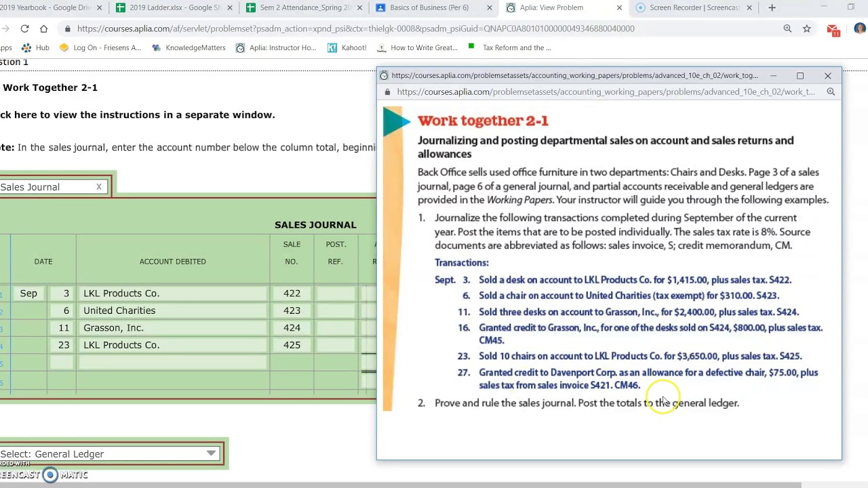
Task: Bookmark this page with the star icon
Action: pos(806,28)
